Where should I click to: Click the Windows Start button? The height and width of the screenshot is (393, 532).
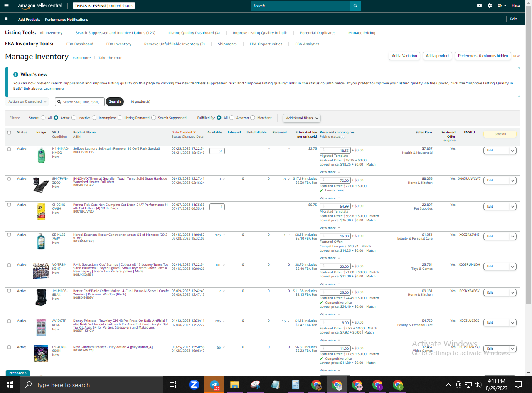(x=10, y=385)
